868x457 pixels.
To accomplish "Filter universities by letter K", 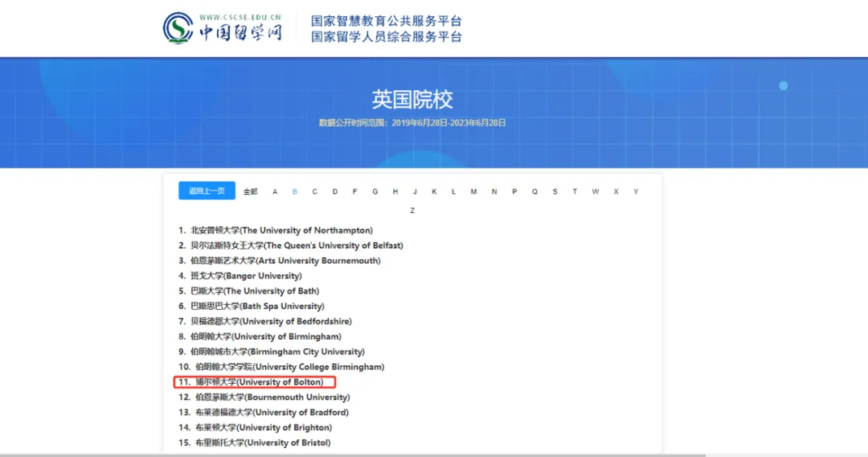I will (x=434, y=191).
